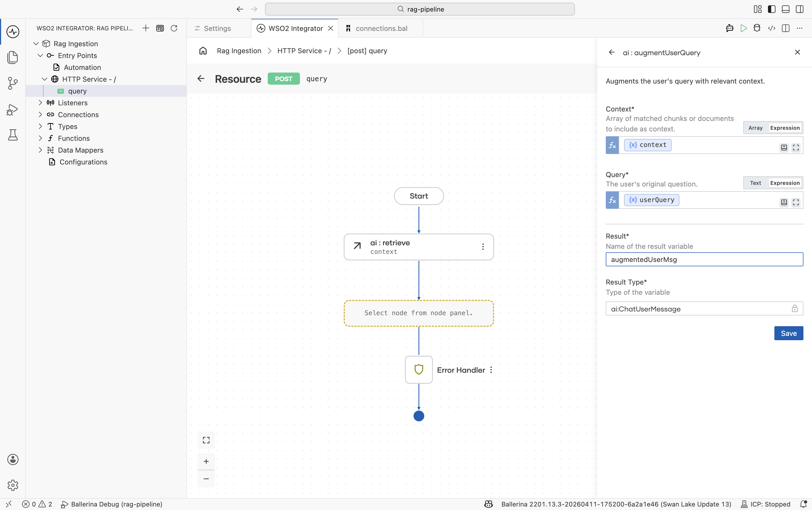Open the ai : retrieve node options menu
Image resolution: width=812 pixels, height=510 pixels.
point(483,247)
